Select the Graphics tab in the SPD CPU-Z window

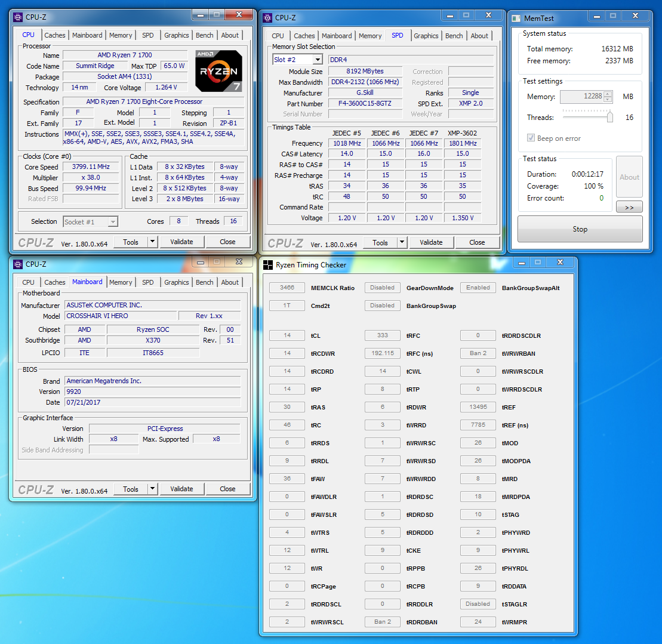coord(426,36)
